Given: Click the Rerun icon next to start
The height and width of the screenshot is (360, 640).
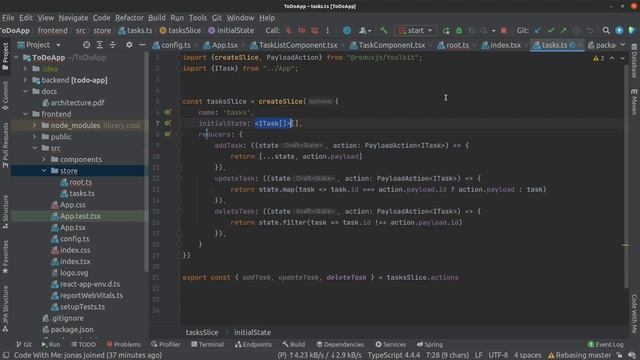Looking at the screenshot, I should (446, 31).
